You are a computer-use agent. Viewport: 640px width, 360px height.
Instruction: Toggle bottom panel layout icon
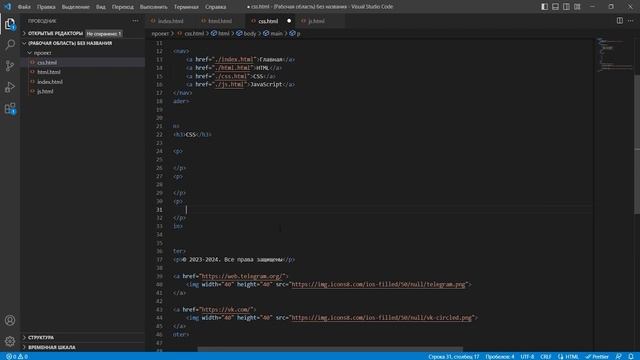tap(556, 7)
